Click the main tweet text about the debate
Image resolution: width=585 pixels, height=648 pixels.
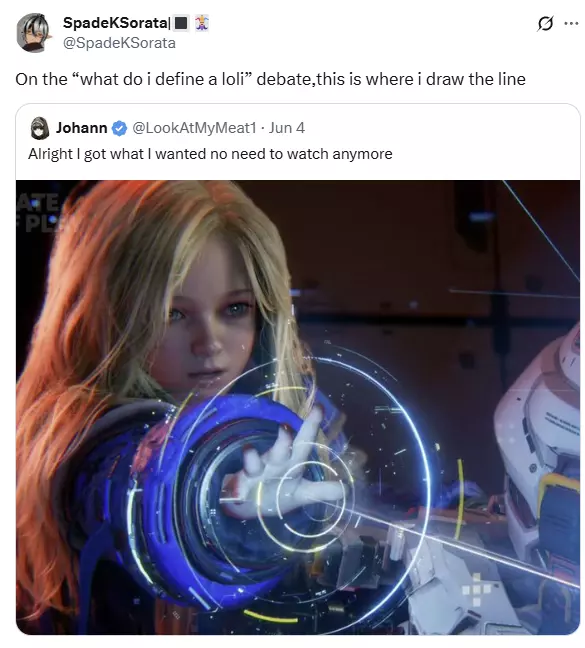coord(271,79)
